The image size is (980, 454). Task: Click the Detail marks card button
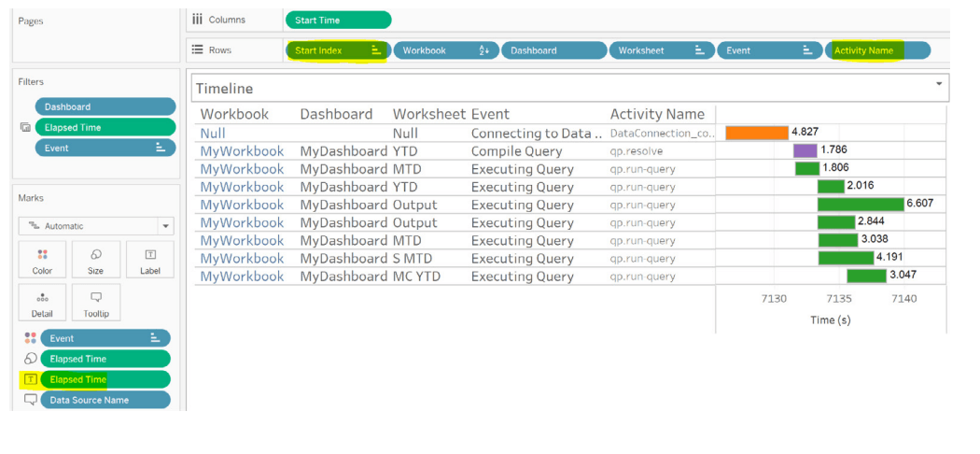[42, 305]
